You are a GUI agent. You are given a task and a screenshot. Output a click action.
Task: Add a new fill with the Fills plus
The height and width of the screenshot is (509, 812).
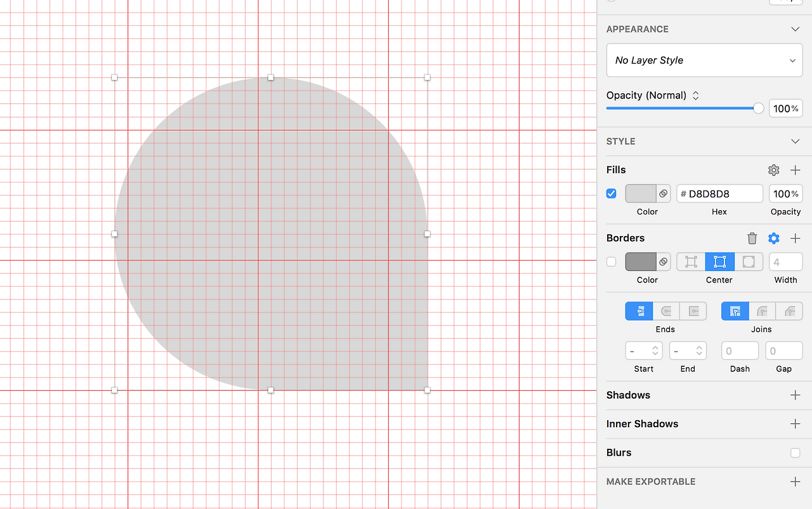795,170
